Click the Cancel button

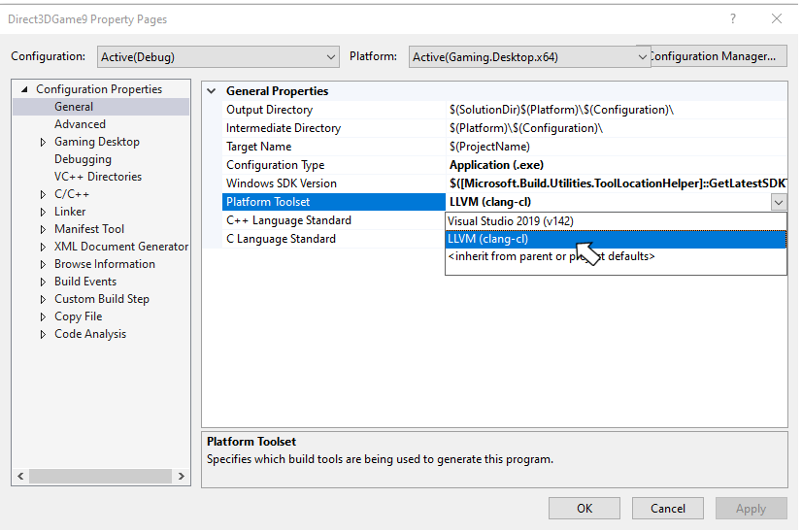[x=667, y=509]
